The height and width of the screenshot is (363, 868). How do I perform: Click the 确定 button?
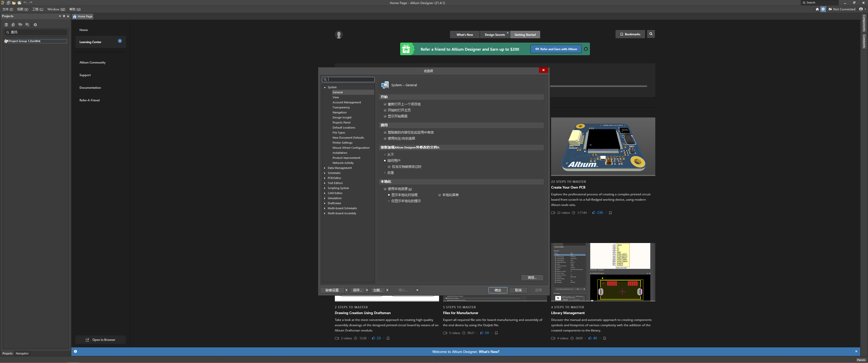click(x=498, y=291)
